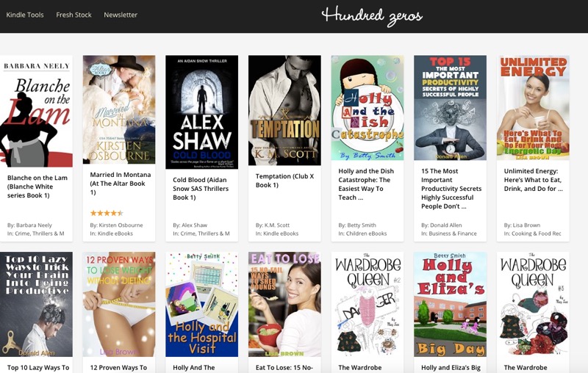
Task: Click title The Wardrobe under Wardrobe Queen #3
Action: pyautogui.click(x=526, y=368)
